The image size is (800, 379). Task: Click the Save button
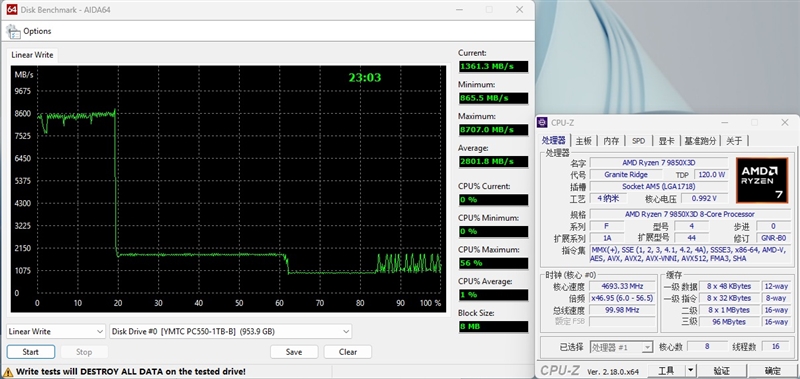tap(294, 352)
